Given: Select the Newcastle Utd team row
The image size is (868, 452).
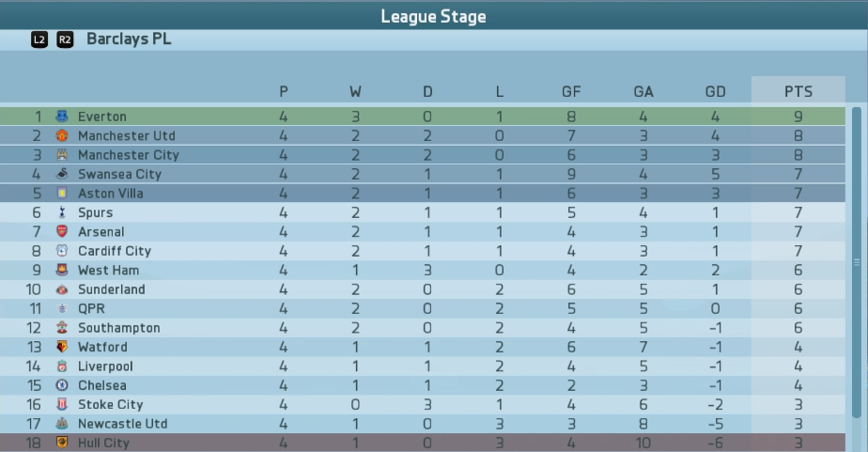Looking at the screenshot, I should (423, 424).
